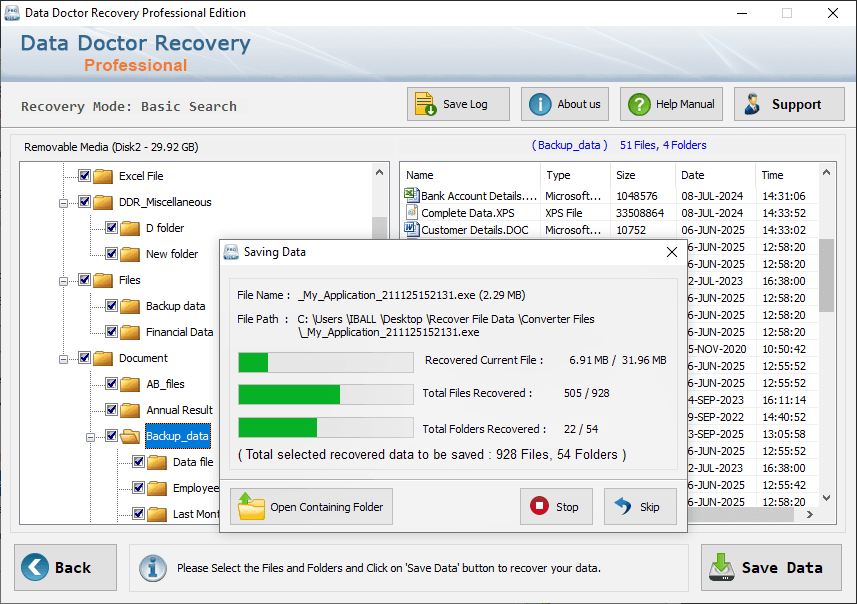Click the folder tree scroll up arrow
Image resolution: width=857 pixels, height=604 pixels.
coord(380,172)
